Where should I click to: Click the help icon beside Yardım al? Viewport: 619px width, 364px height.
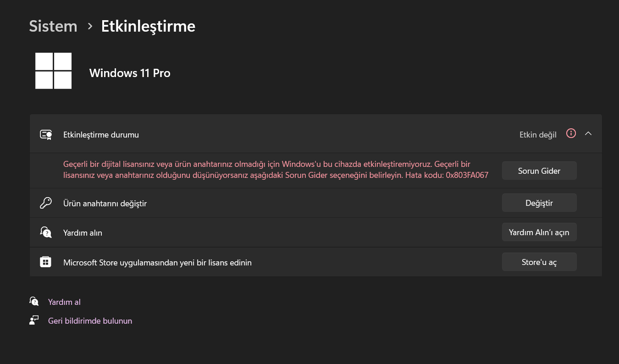(34, 302)
